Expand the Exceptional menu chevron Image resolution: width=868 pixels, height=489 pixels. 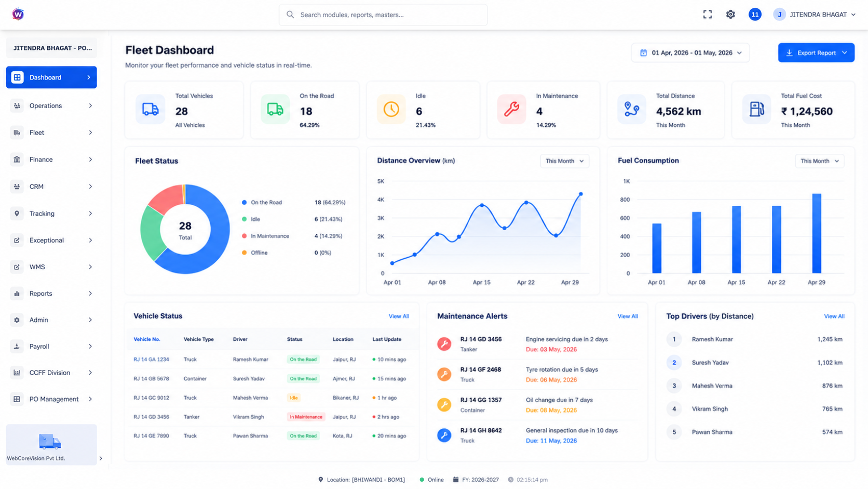coord(90,240)
